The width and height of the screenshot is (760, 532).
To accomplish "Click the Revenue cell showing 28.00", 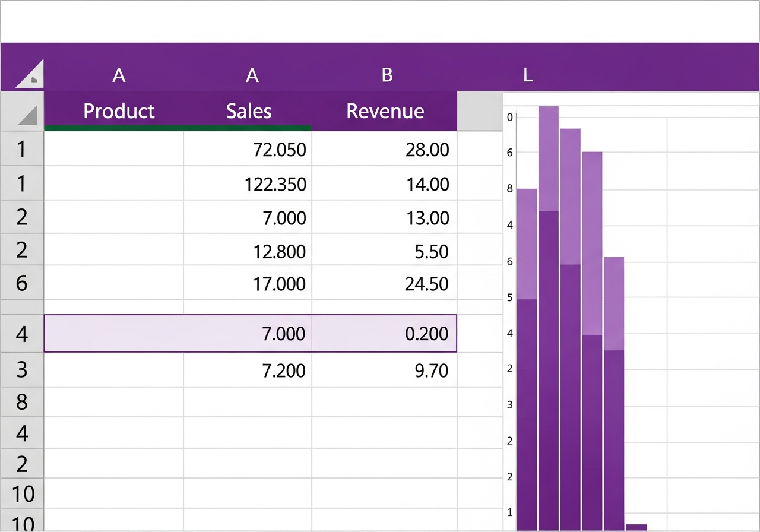I will coord(385,149).
